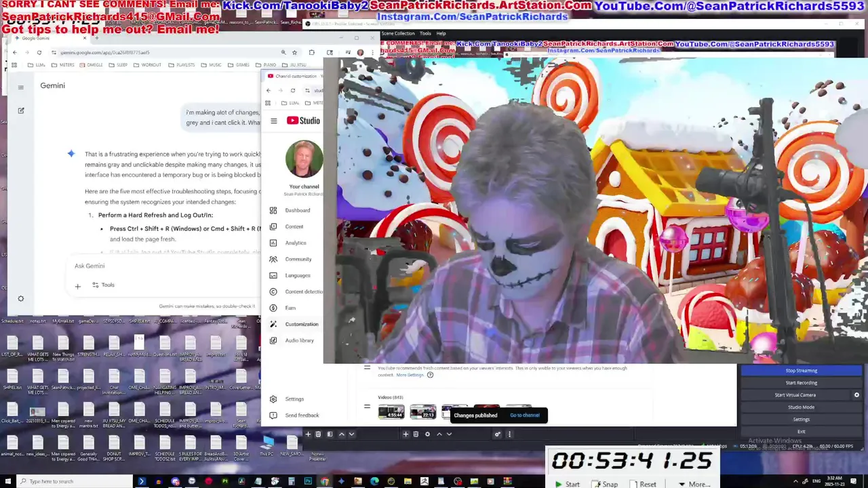Open MUSIC bookmark folder
Viewport: 868px width, 488px height.
coord(211,65)
